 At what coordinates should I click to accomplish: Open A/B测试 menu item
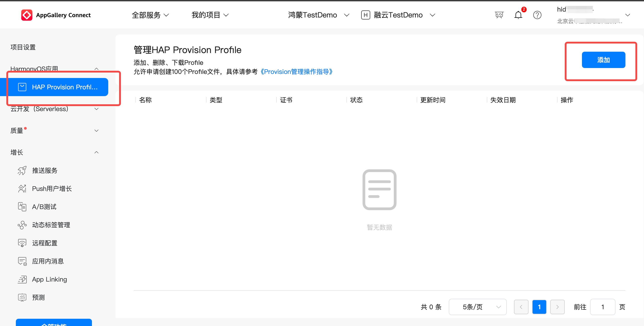coord(44,207)
